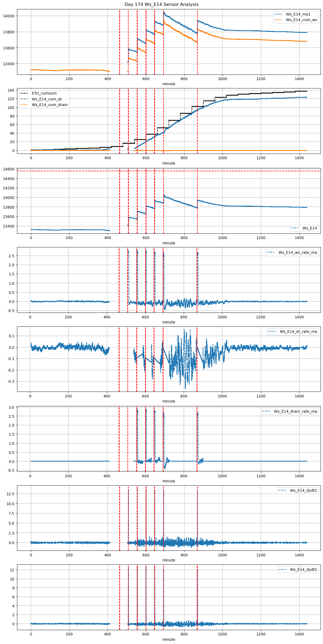The width and height of the screenshot is (323, 644).
Task: Click the 3.0 y-axis tick in the drain_rate plot
Action: click(x=11, y=407)
